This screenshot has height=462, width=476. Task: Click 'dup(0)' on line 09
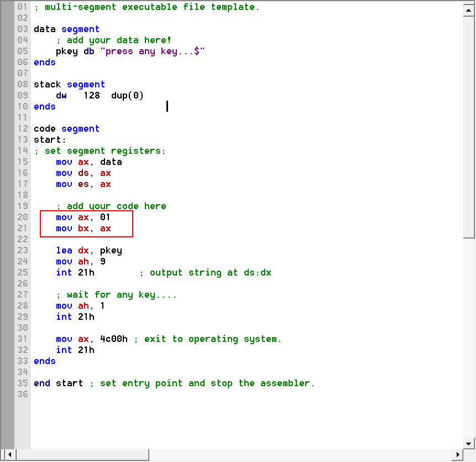(x=127, y=95)
